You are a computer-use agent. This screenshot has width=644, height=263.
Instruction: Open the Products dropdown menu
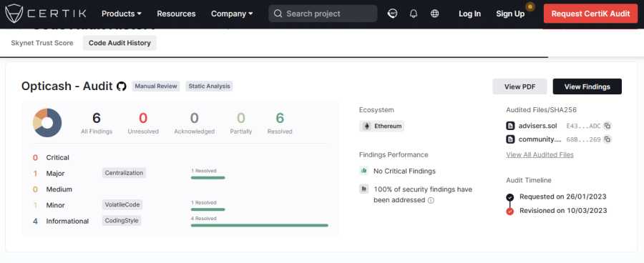[122, 14]
